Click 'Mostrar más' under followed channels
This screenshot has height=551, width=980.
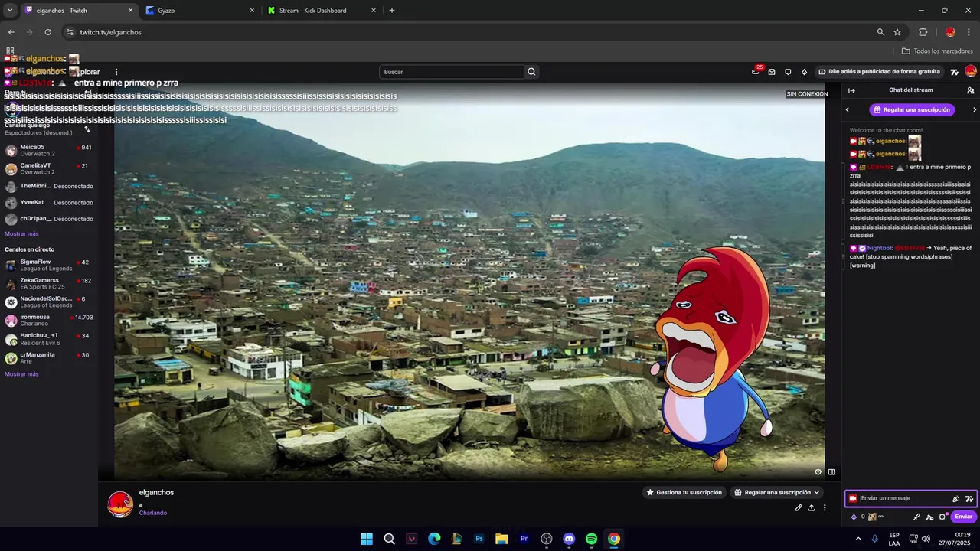(21, 233)
